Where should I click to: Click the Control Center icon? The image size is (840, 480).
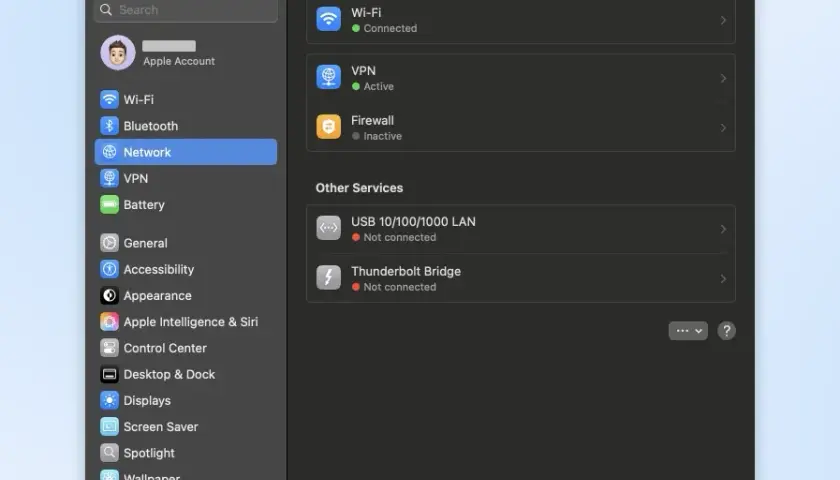tap(109, 348)
